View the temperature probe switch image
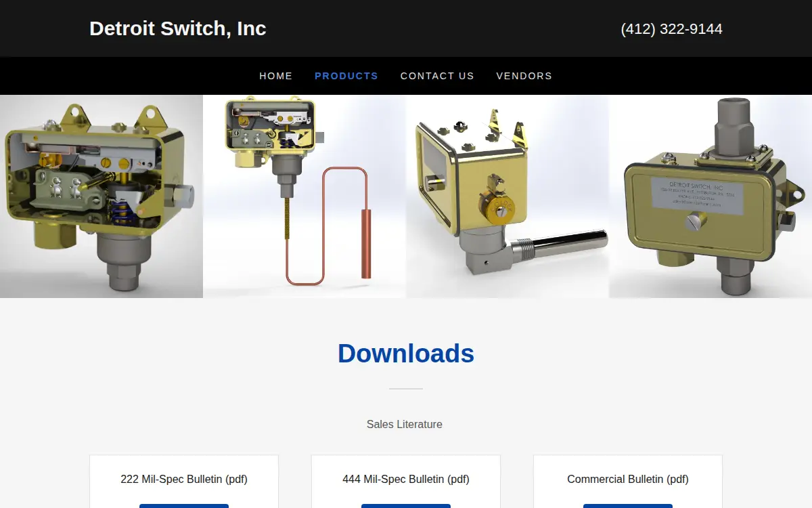This screenshot has width=812, height=508. coord(507,196)
